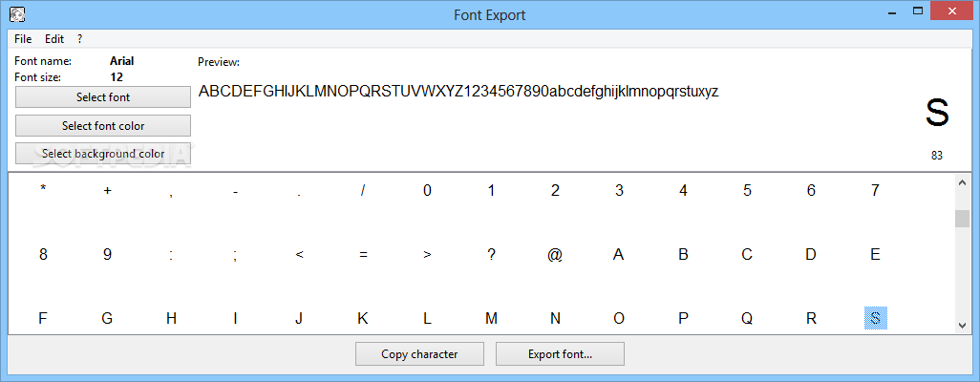Click the Copy character button
The width and height of the screenshot is (980, 382).
point(419,354)
